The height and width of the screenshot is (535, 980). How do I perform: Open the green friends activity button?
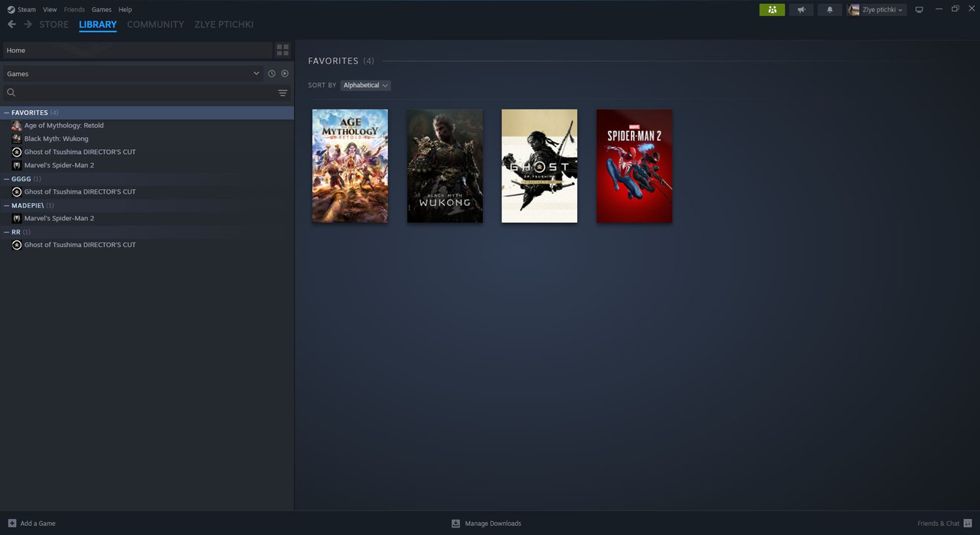772,9
